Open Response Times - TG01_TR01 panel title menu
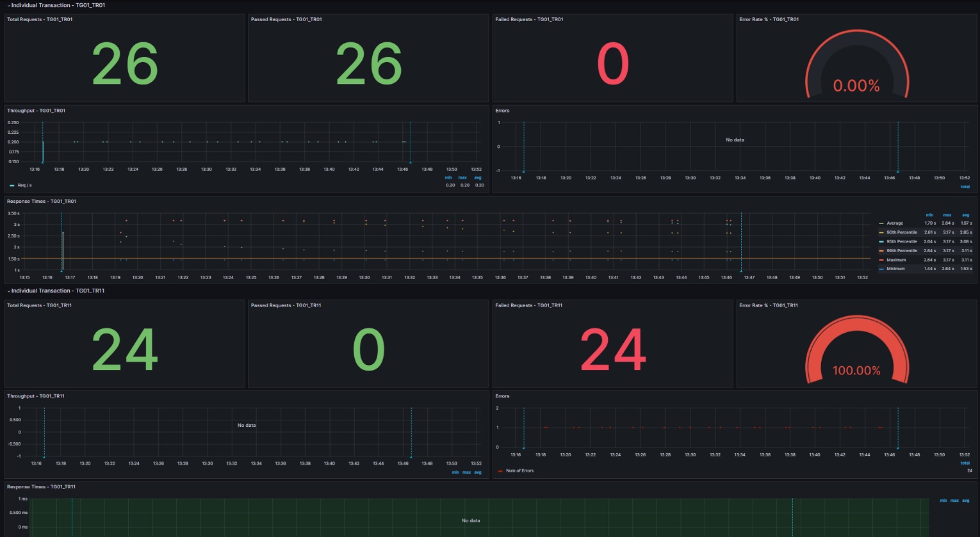Image resolution: width=980 pixels, height=537 pixels. click(42, 201)
